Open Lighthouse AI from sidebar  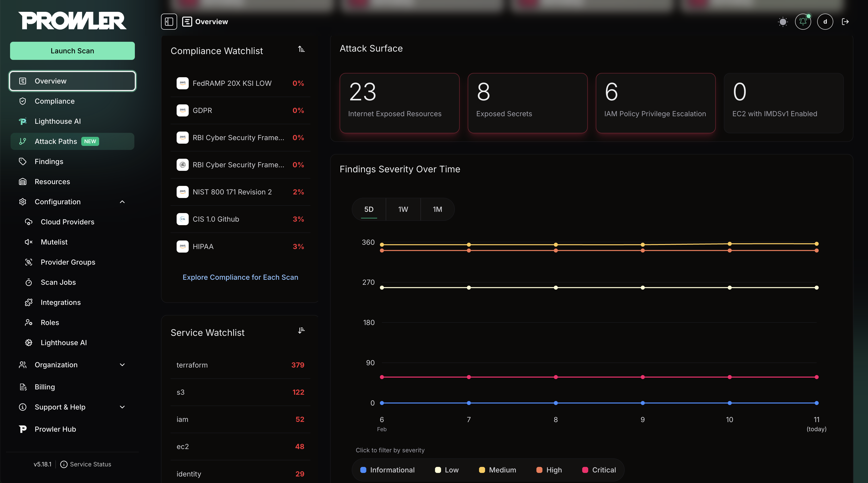(x=58, y=121)
